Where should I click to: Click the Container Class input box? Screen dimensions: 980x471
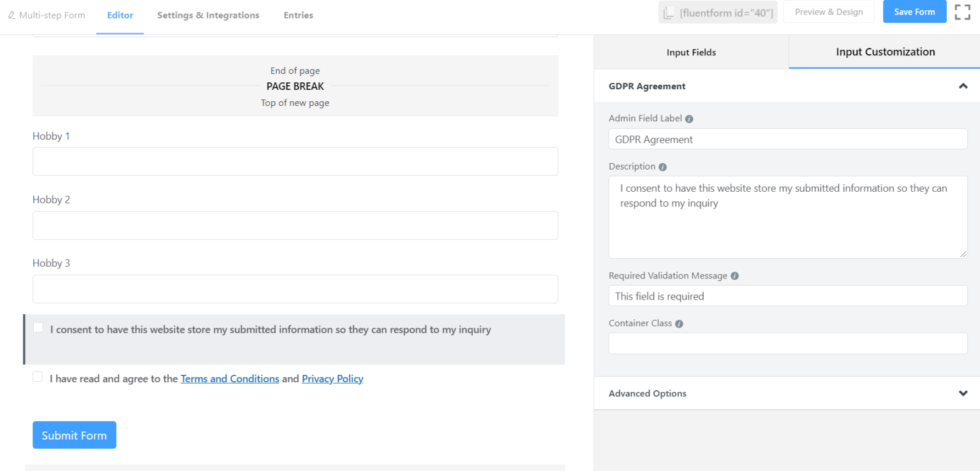788,343
